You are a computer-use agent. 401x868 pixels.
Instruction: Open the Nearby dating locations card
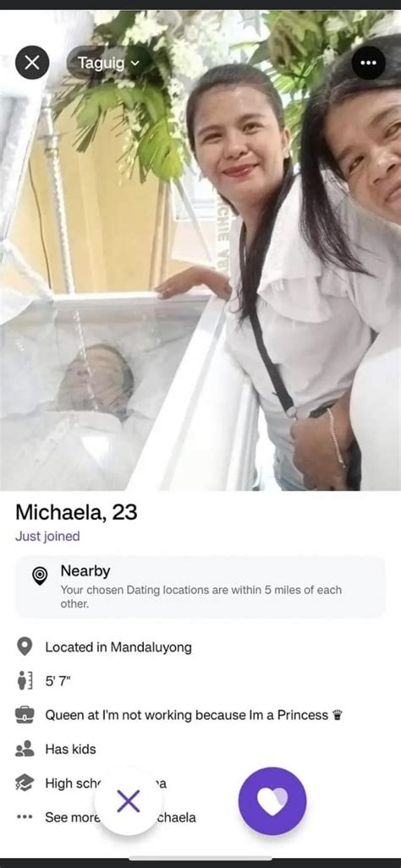tap(200, 587)
